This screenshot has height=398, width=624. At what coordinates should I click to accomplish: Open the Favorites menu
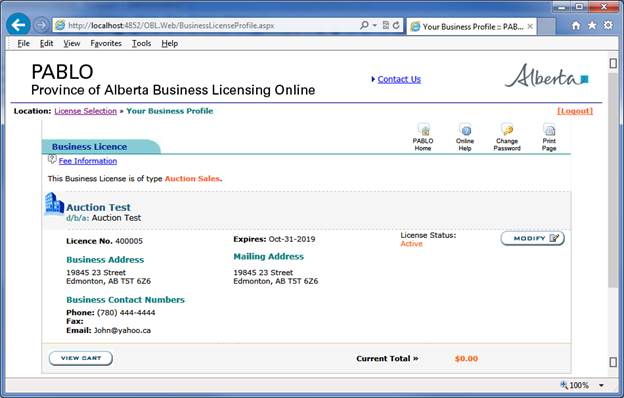106,43
